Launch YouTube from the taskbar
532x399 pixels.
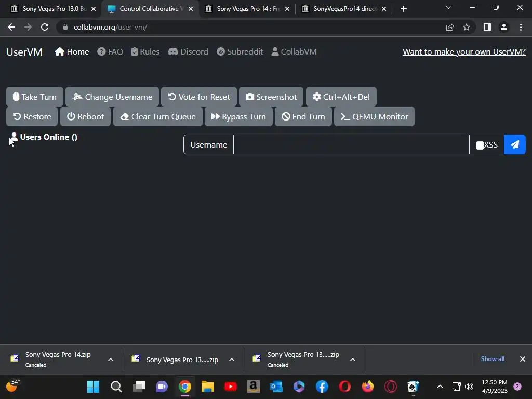point(231,387)
